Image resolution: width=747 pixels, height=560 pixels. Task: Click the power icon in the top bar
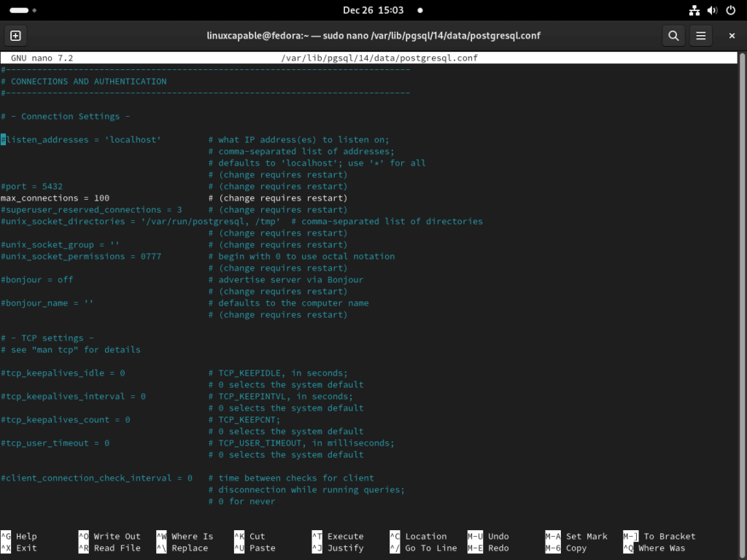(732, 10)
